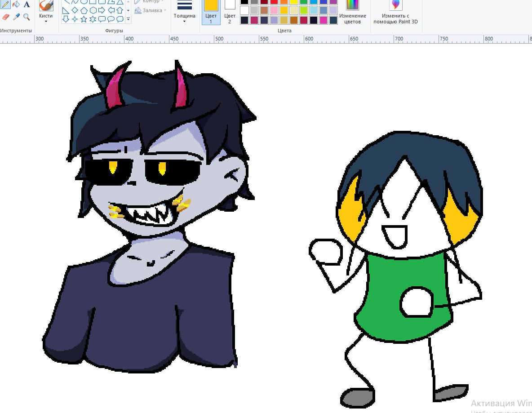
Task: Choose the rounded rectangular callout shape
Action: [102, 19]
